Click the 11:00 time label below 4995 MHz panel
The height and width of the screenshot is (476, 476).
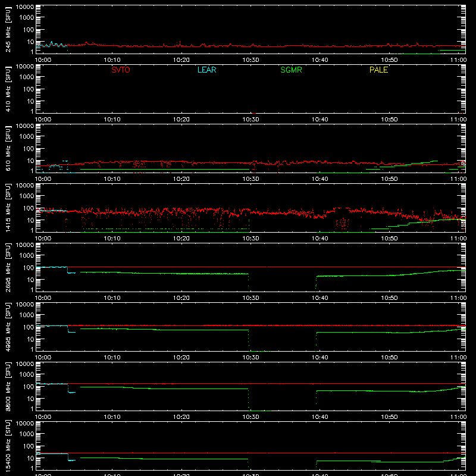coord(458,358)
